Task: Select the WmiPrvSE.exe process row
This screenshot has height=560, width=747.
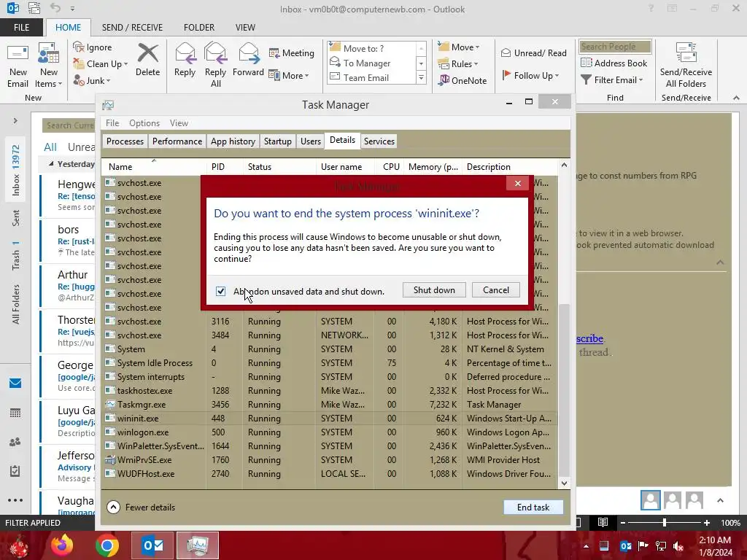Action: coord(329,460)
